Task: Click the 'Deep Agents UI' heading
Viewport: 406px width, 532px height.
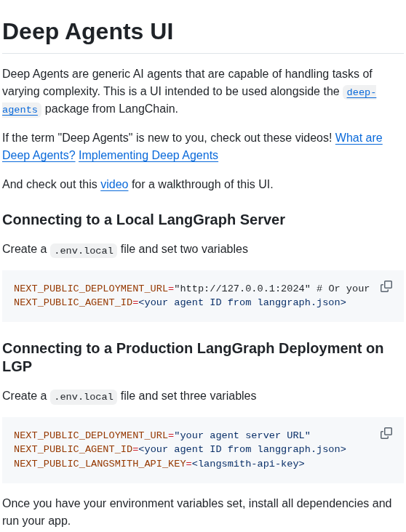Action: pos(87,31)
